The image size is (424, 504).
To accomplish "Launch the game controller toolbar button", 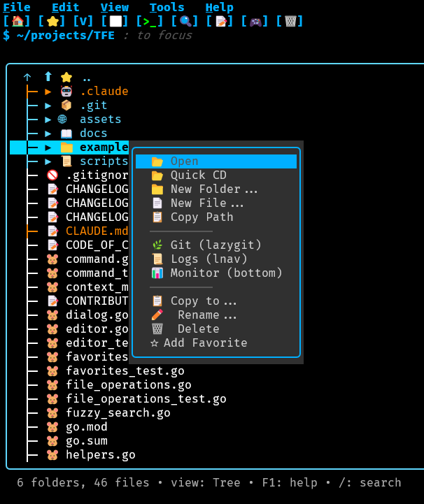I will (255, 21).
